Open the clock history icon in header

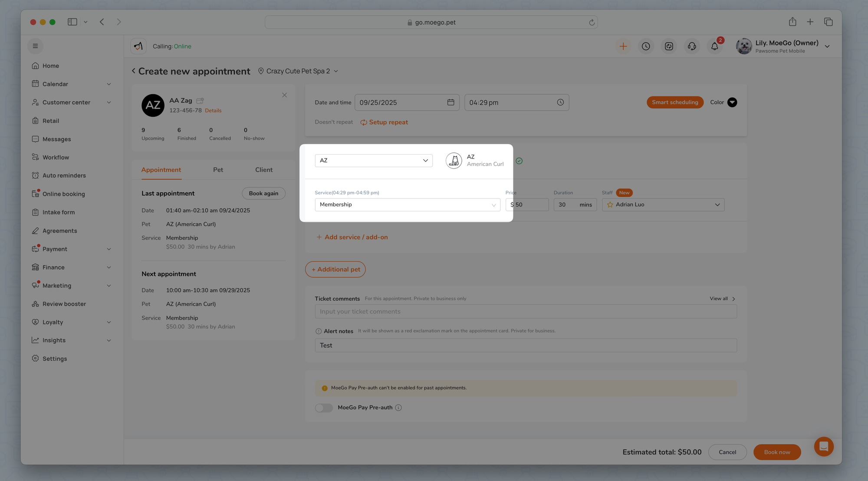pyautogui.click(x=646, y=46)
